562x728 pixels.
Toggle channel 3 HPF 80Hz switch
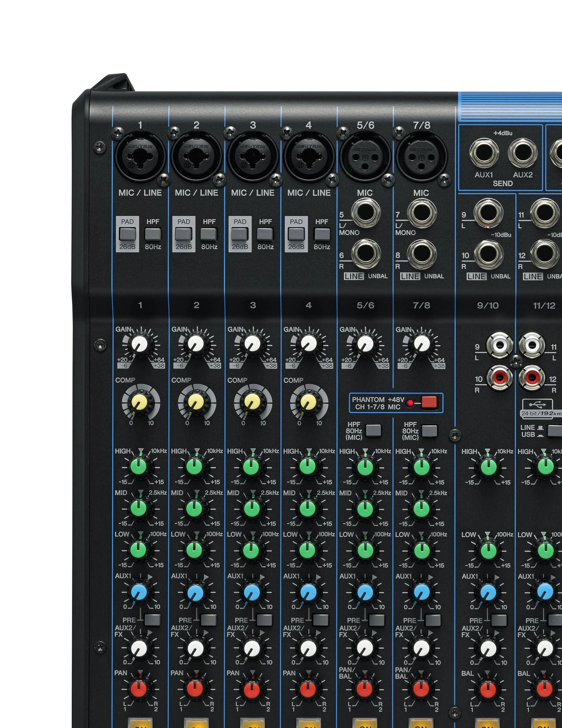pos(265,234)
